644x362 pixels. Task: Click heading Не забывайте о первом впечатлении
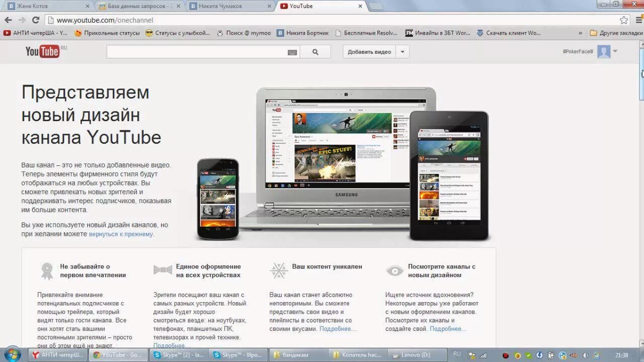coord(93,271)
